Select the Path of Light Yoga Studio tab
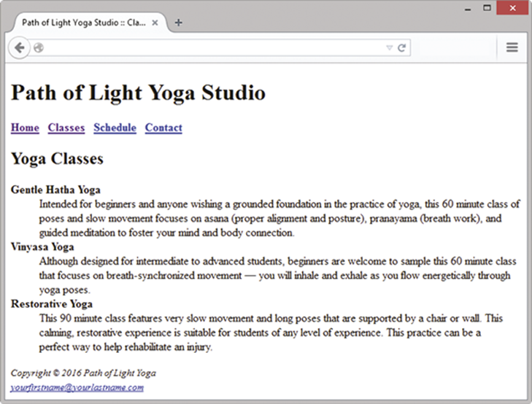532x404 pixels. coord(90,23)
